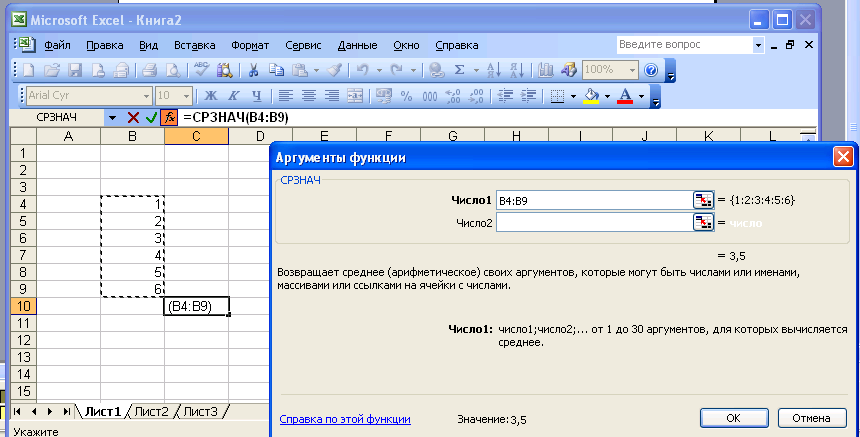Open the function name box dropdown
This screenshot has width=860, height=437.
point(112,118)
